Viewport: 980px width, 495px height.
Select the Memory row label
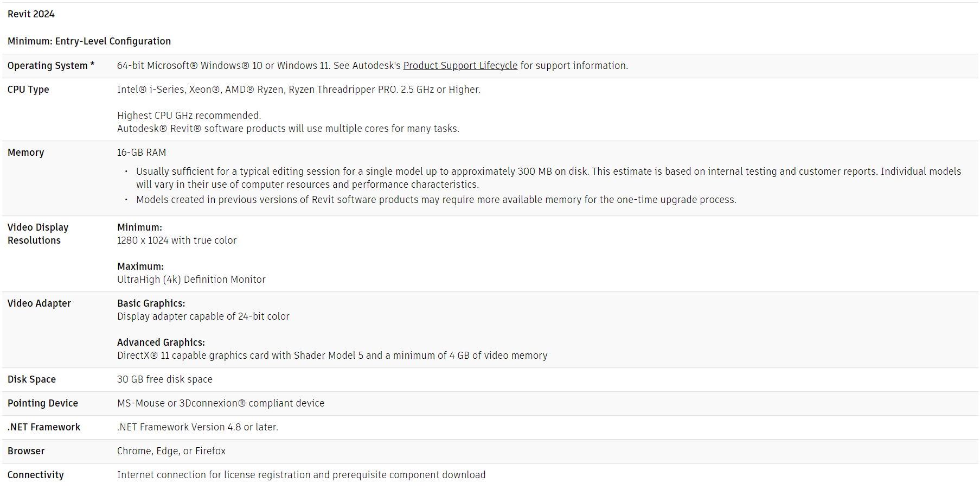click(x=25, y=153)
